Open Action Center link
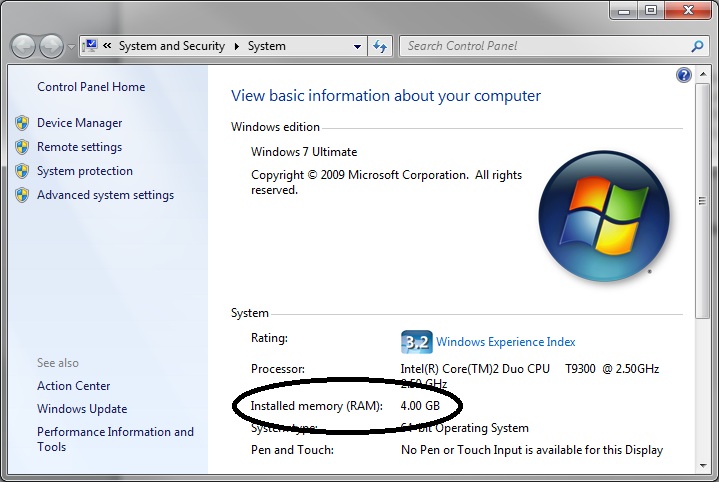Image resolution: width=719 pixels, height=482 pixels. (x=73, y=386)
